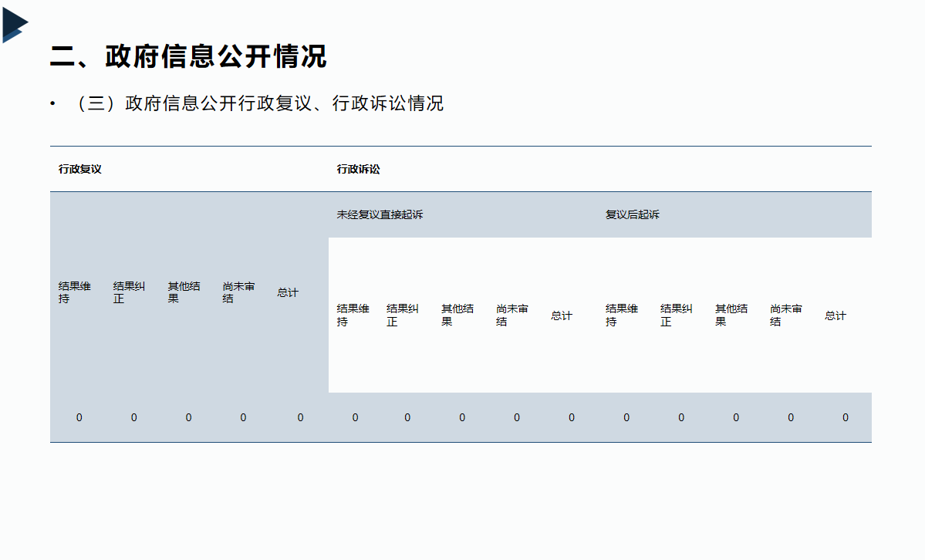
Task: Select the 复议后起诉 subheader cell
Action: 632,214
